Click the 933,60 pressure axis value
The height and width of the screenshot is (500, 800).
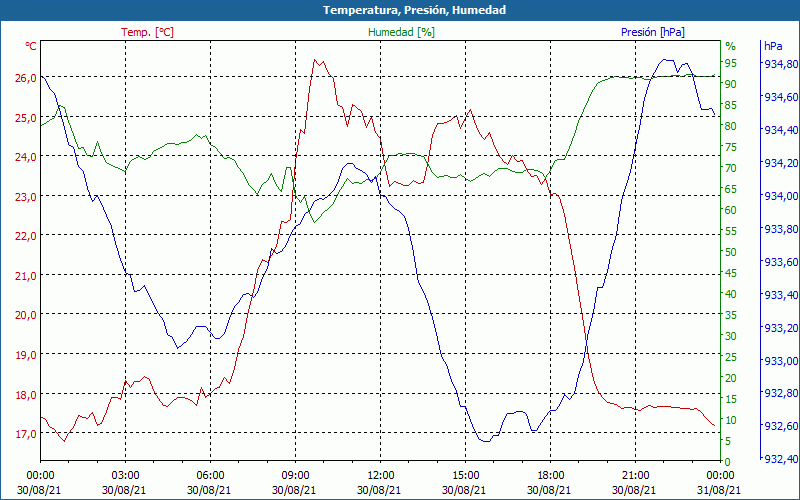(780, 262)
